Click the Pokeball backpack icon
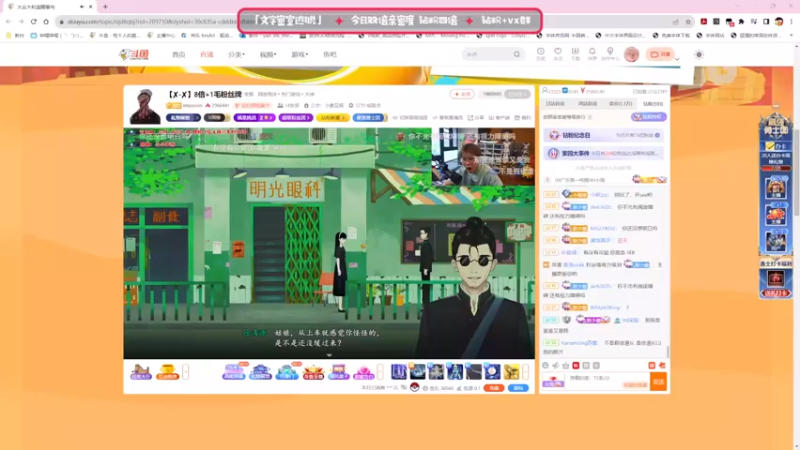 point(414,388)
